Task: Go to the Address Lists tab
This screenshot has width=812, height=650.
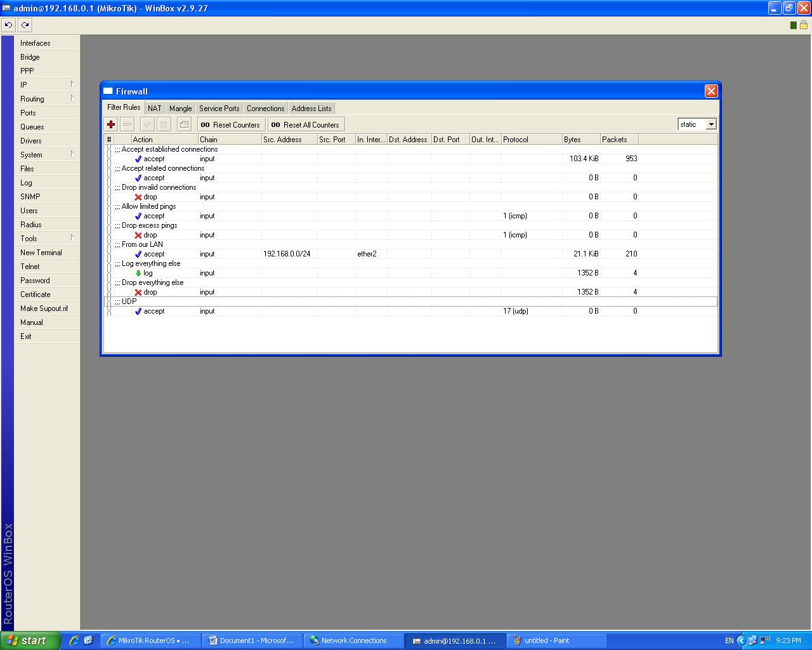Action: coord(311,109)
